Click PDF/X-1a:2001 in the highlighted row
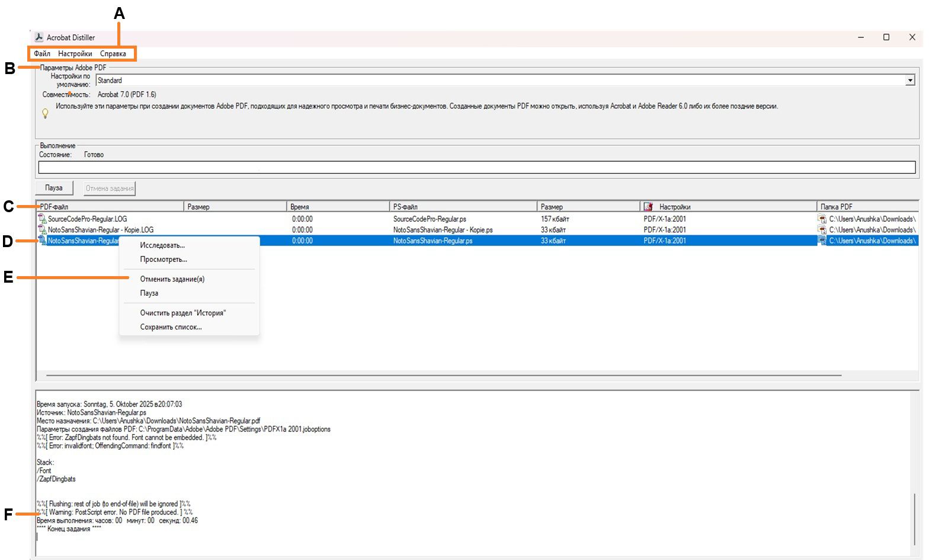This screenshot has height=560, width=948. (665, 241)
